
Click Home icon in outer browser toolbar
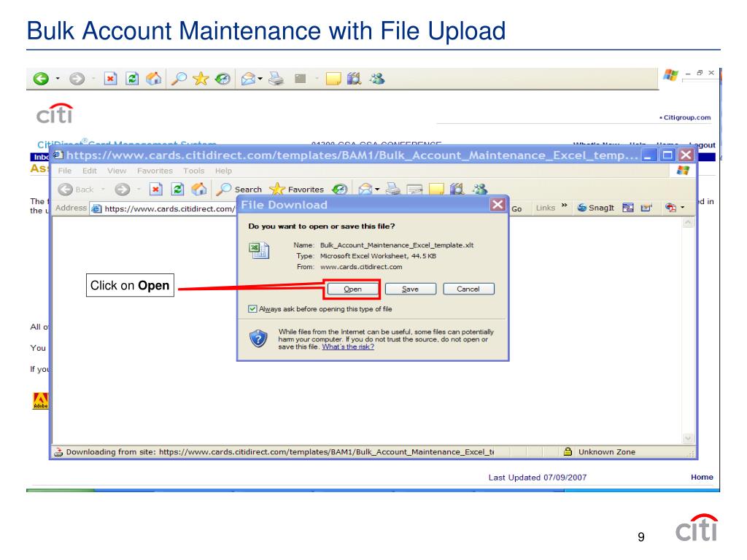[x=153, y=79]
